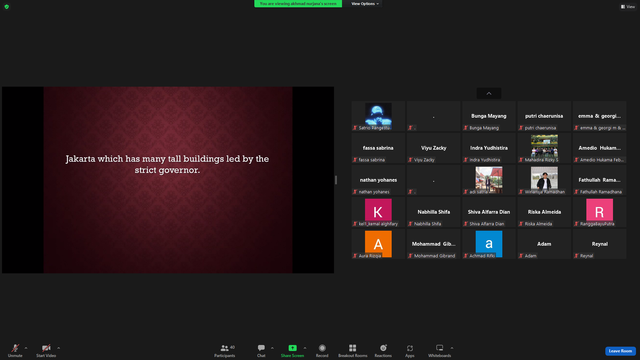Open video options arrow next to Start Video
Screen dimensions: 640x360
pos(59,348)
